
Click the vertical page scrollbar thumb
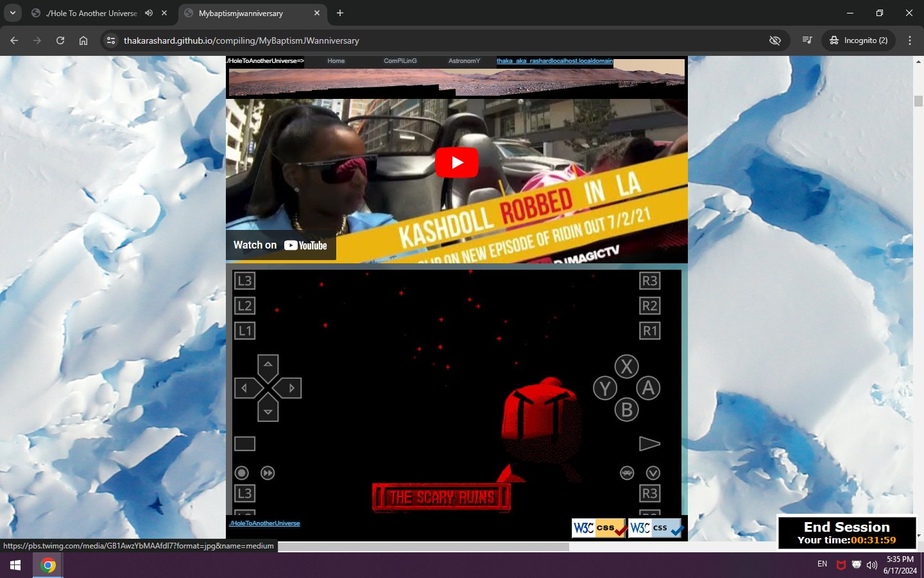[918, 101]
